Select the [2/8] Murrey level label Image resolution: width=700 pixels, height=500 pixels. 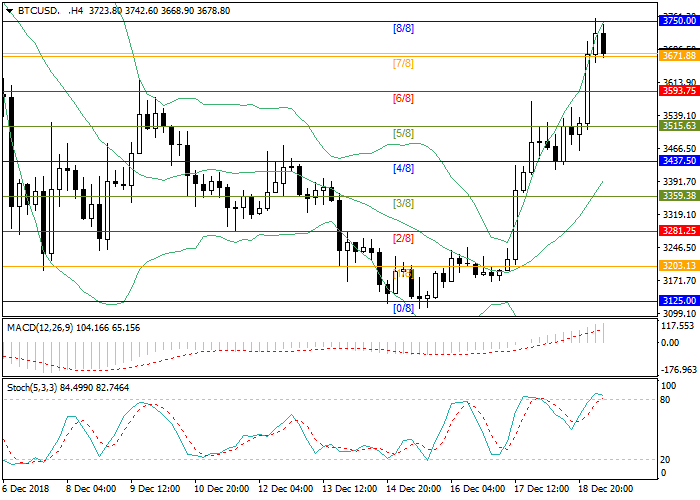403,239
